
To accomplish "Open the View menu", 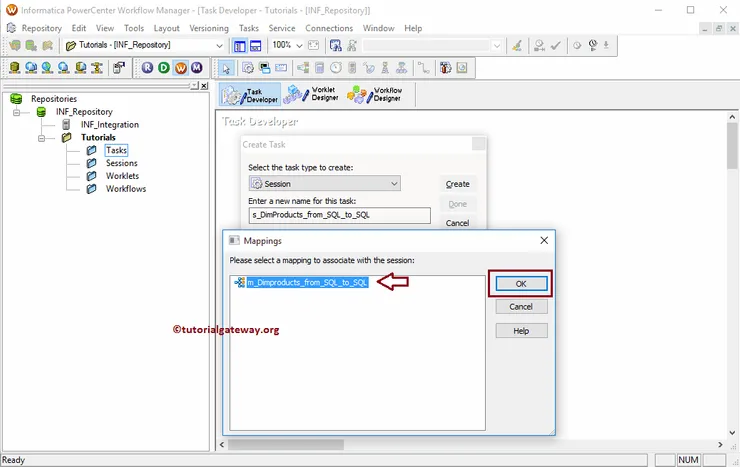I will click(x=105, y=28).
